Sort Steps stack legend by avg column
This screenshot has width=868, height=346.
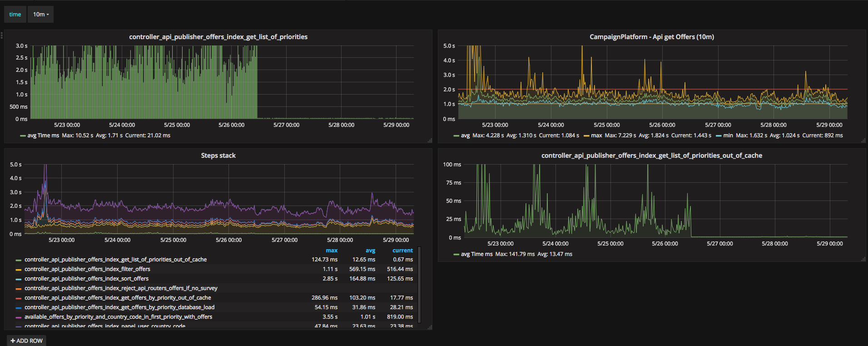[x=370, y=251]
